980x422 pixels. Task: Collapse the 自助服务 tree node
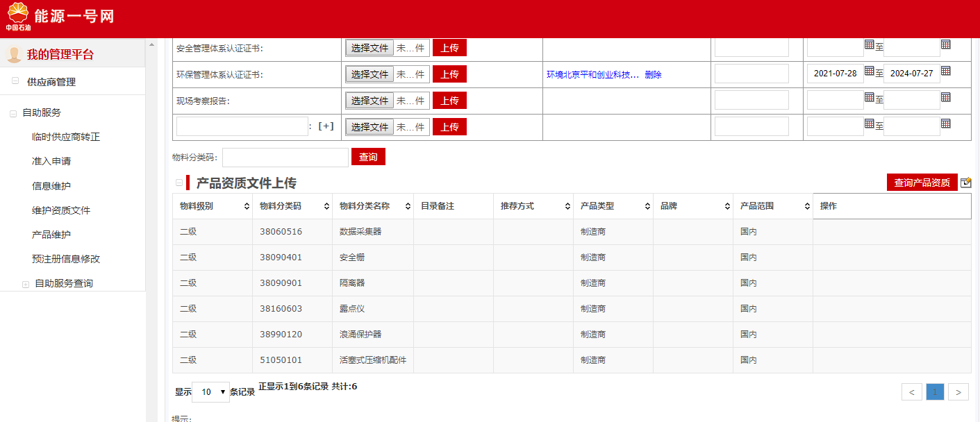13,113
